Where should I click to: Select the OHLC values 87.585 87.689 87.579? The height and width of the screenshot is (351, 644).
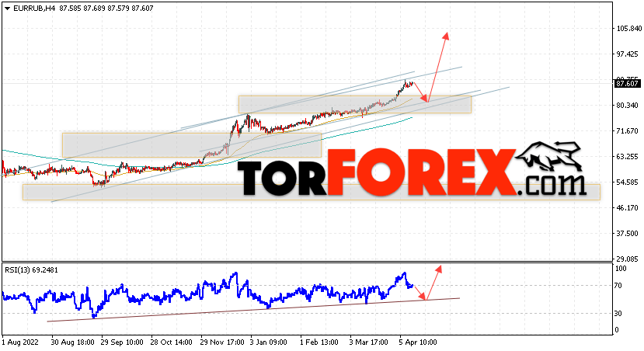94,9
